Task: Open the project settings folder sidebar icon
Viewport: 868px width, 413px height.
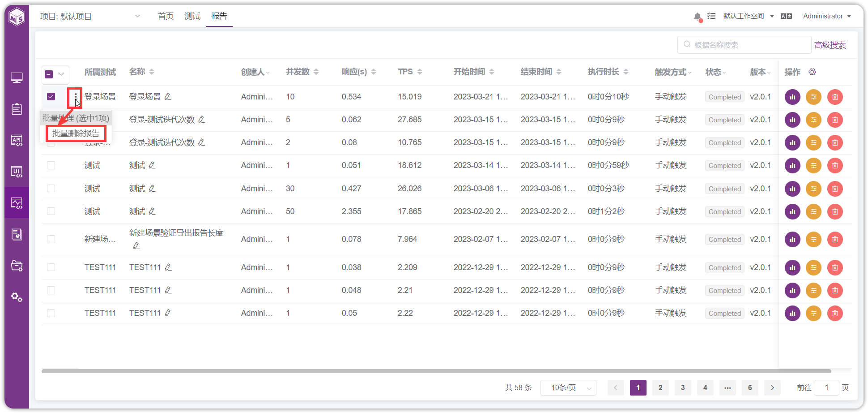Action: pos(17,266)
